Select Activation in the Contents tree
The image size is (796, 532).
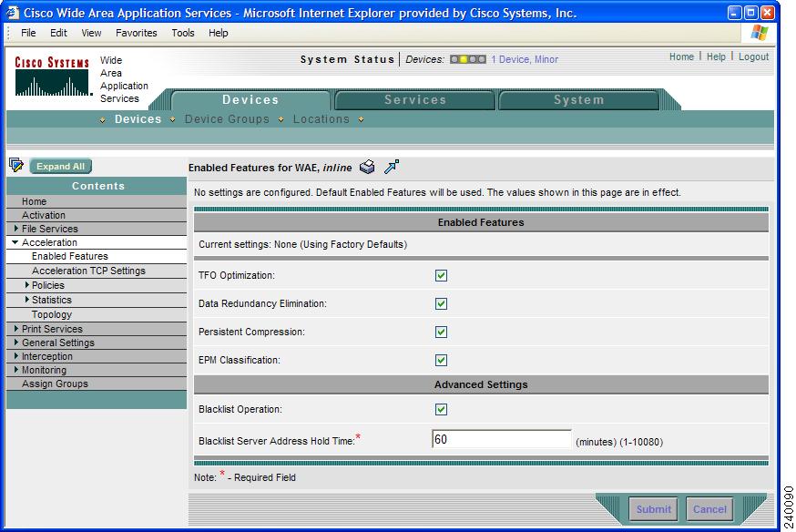(x=44, y=215)
